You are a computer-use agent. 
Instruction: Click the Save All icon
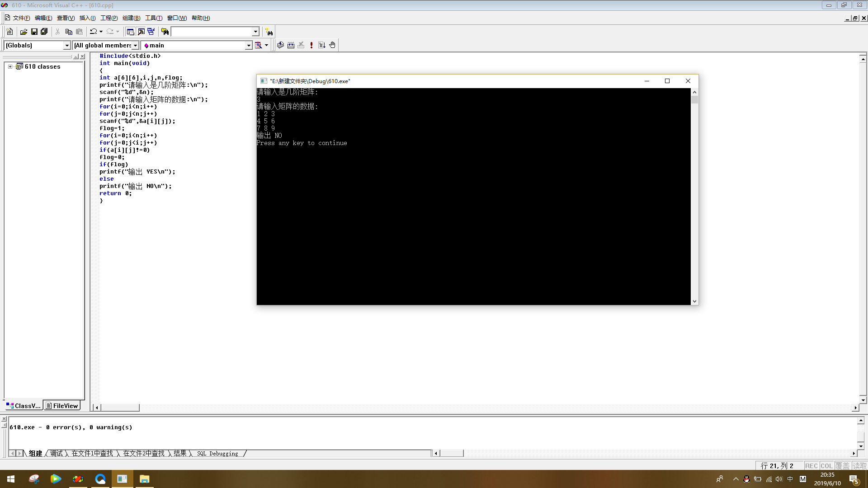pyautogui.click(x=44, y=32)
